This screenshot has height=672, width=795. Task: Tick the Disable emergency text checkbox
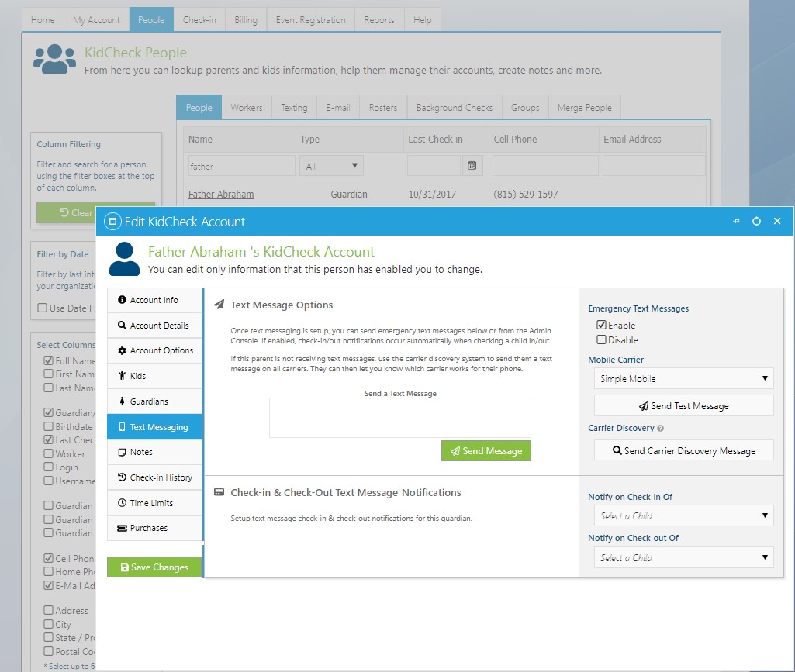(x=601, y=339)
